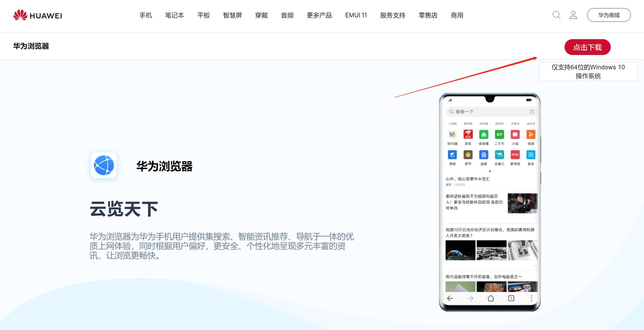The width and height of the screenshot is (644, 330).
Task: Tap the 搜索一下 search field on phone
Action: [491, 112]
